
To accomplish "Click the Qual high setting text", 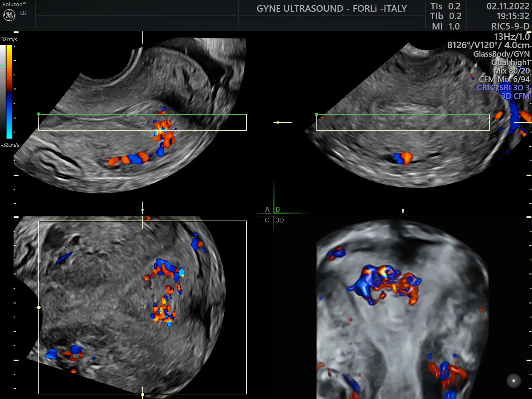I will pos(510,62).
